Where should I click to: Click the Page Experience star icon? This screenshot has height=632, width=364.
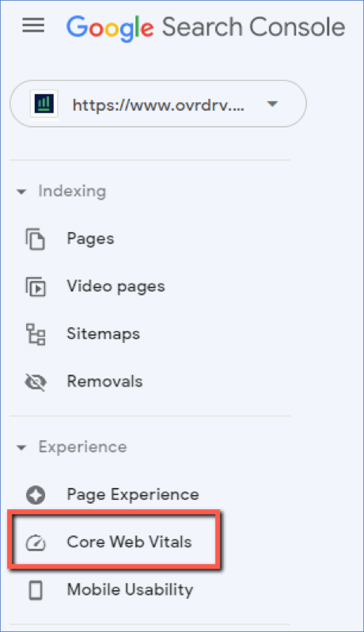point(36,495)
